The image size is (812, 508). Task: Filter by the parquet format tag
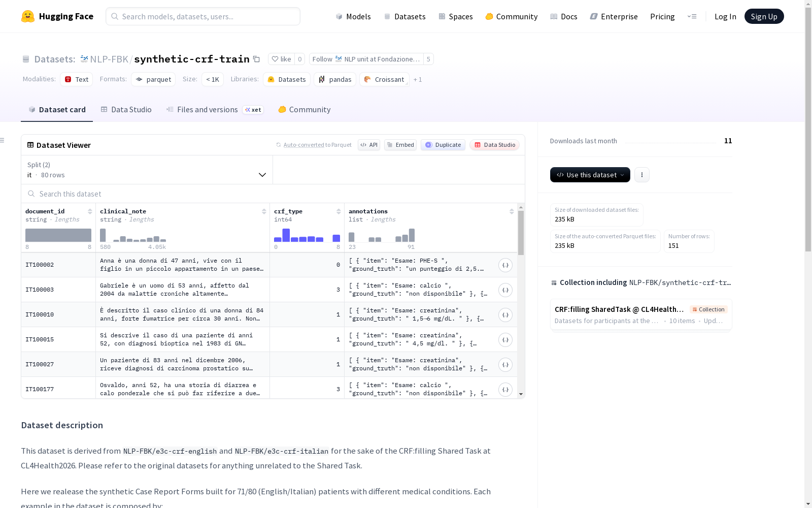click(x=153, y=79)
